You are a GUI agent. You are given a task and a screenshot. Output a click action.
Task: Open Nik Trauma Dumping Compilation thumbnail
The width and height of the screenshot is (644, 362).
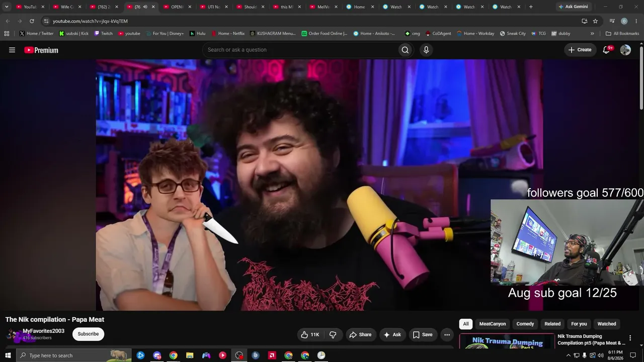click(x=507, y=340)
